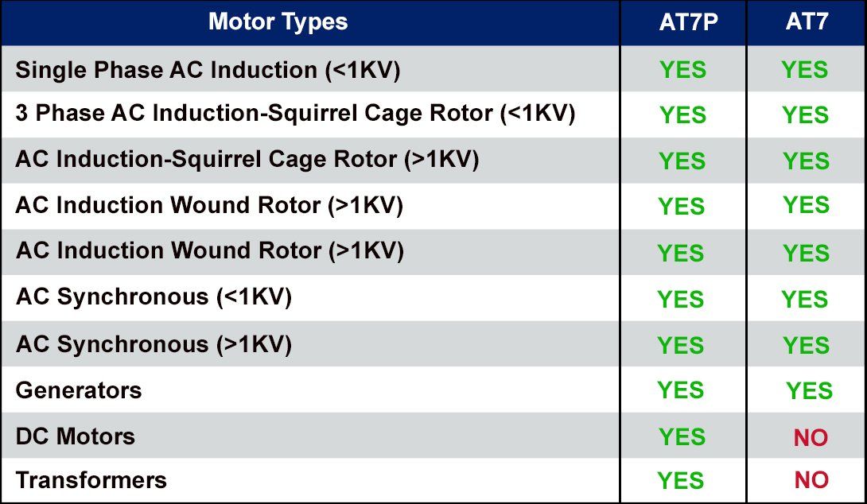Screen dimensions: 867x504
Task: Click the DC Motors row label
Action: coord(76,436)
